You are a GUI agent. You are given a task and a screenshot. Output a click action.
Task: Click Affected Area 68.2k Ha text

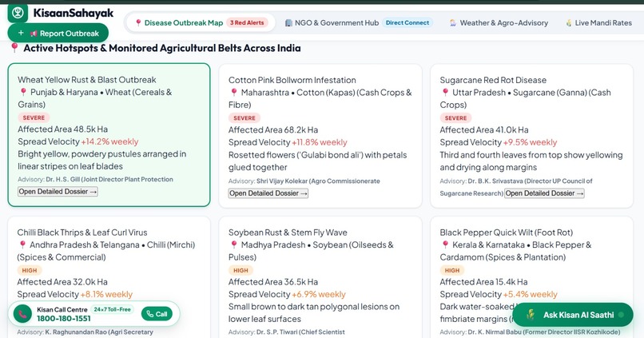pyautogui.click(x=273, y=129)
